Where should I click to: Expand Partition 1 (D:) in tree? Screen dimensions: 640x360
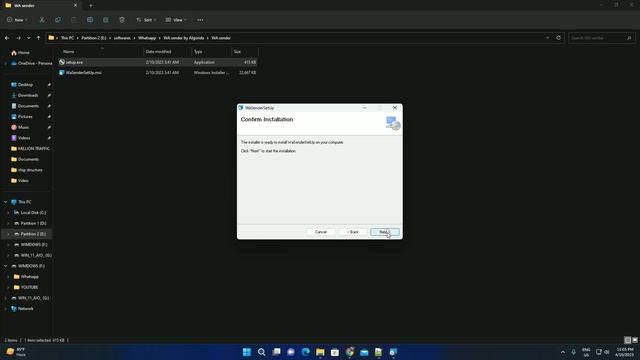(8, 223)
